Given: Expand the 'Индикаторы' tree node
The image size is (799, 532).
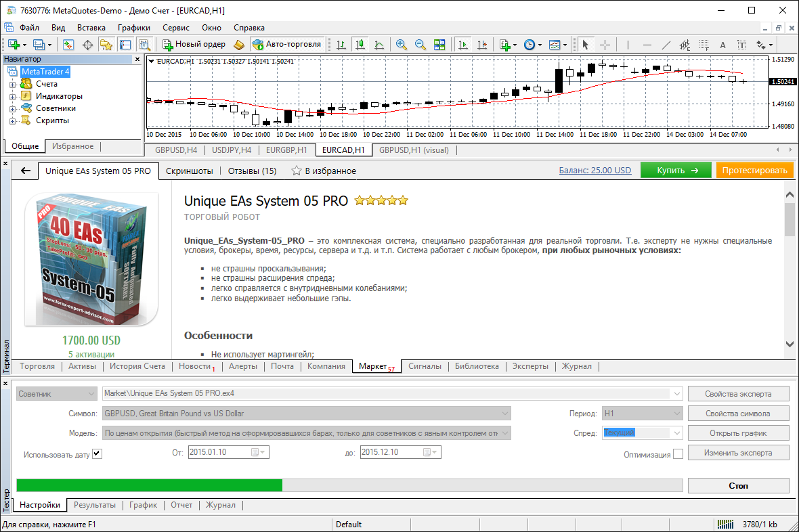Looking at the screenshot, I should pos(13,96).
